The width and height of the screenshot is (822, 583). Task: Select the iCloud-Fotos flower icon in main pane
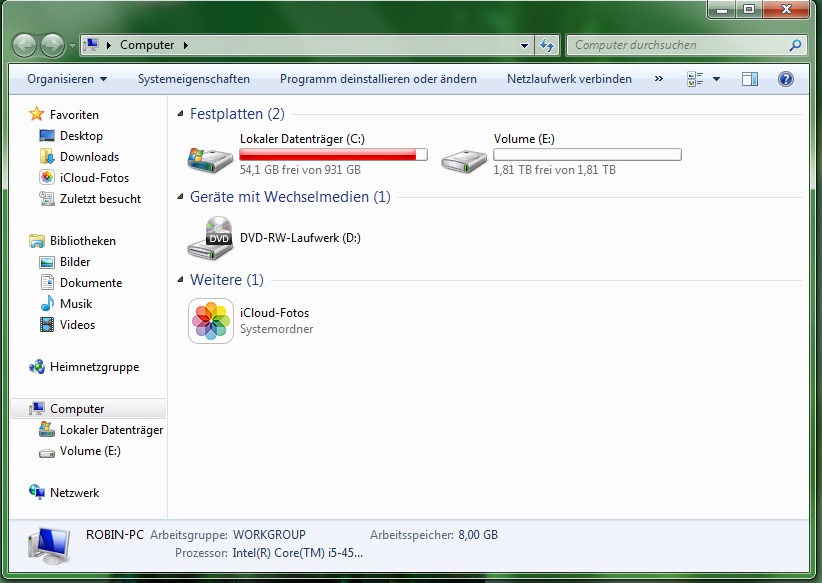(211, 321)
